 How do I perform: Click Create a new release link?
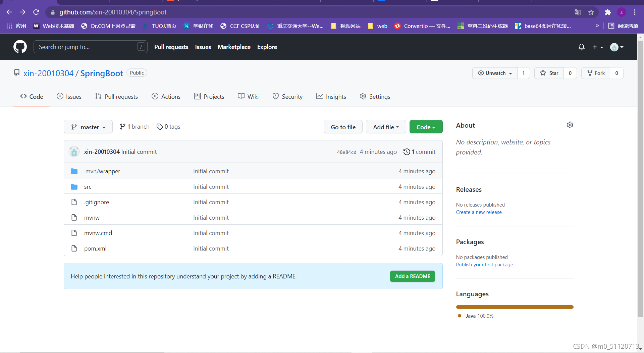point(479,212)
